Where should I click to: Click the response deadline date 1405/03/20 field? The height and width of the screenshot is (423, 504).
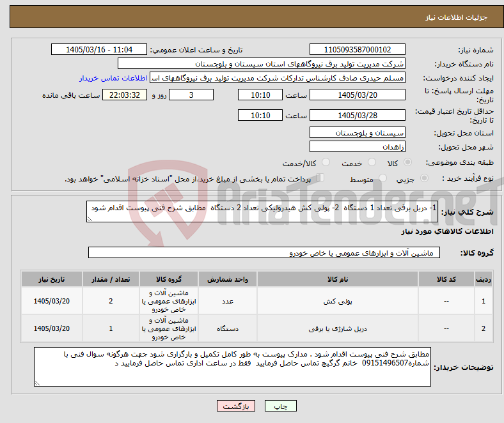click(x=358, y=95)
